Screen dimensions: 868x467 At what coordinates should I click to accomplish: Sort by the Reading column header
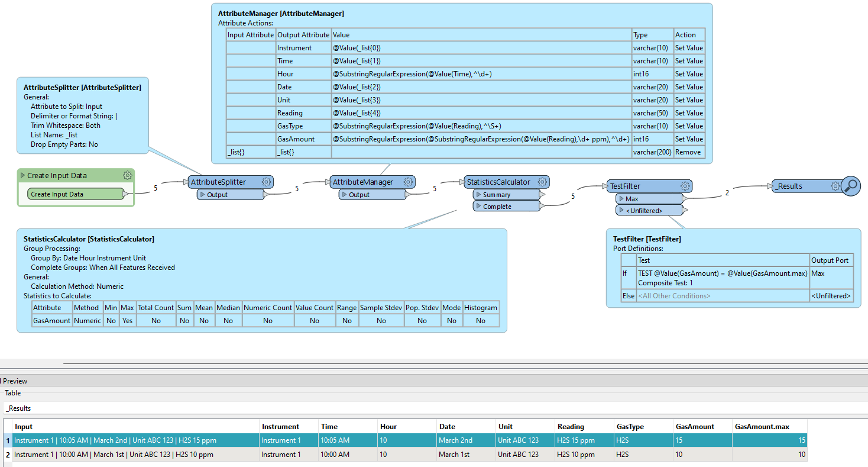point(584,426)
